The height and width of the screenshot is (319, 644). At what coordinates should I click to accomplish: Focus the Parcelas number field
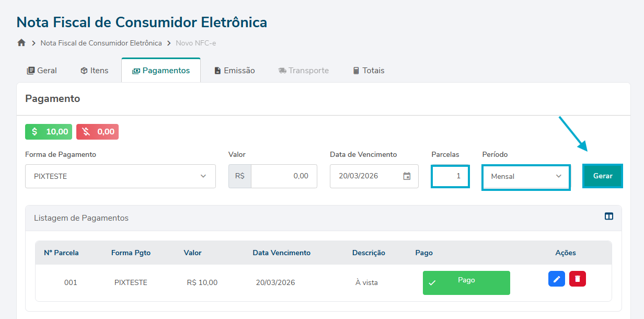(450, 176)
